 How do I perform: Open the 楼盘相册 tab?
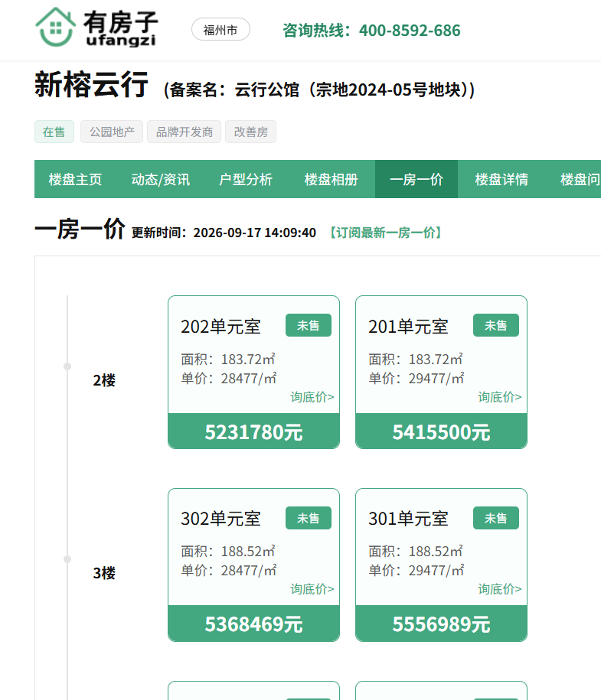331,180
